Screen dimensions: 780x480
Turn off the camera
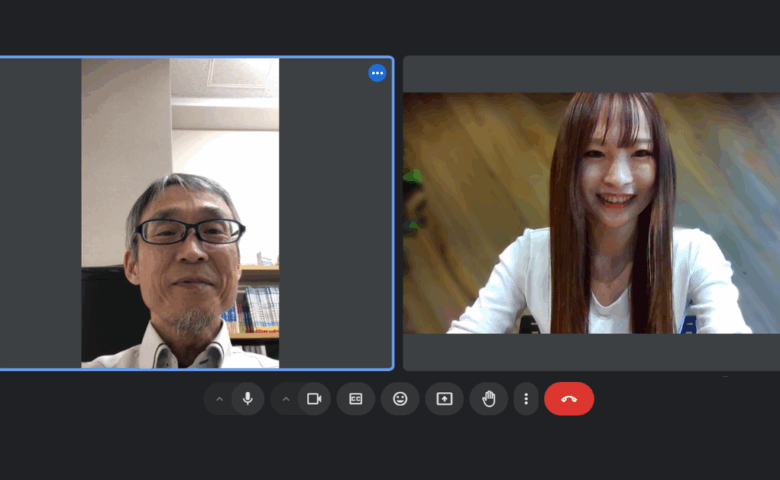314,399
